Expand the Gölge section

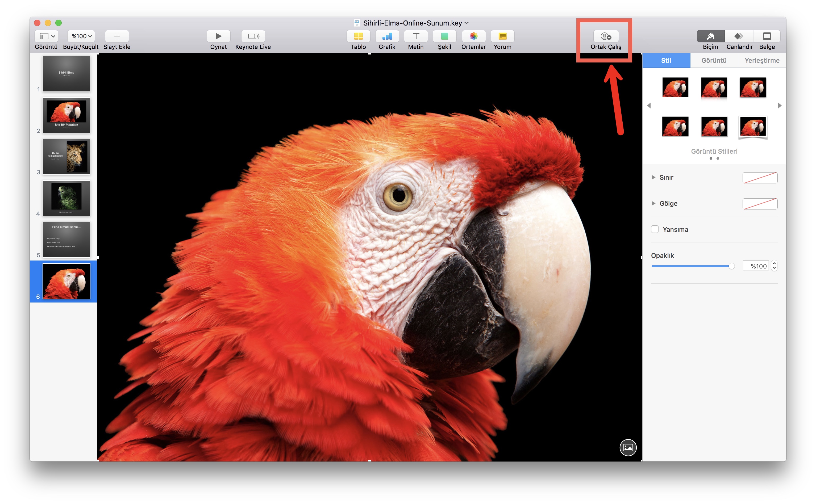click(x=653, y=203)
